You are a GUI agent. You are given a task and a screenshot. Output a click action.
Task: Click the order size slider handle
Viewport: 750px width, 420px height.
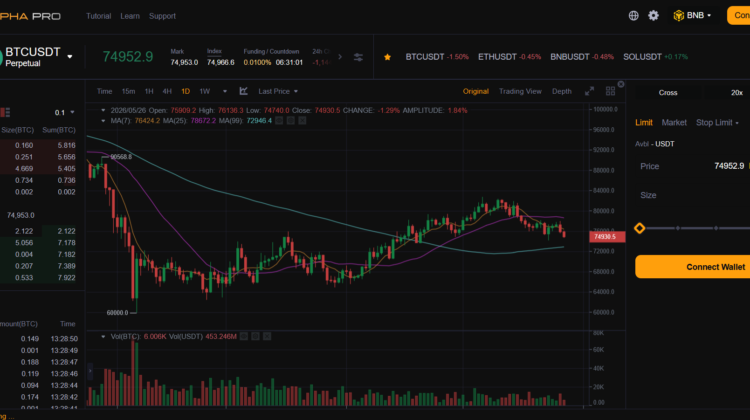coord(640,228)
